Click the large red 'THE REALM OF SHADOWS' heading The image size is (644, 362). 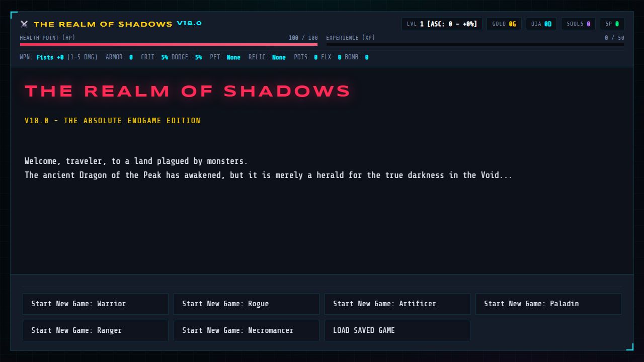click(188, 92)
